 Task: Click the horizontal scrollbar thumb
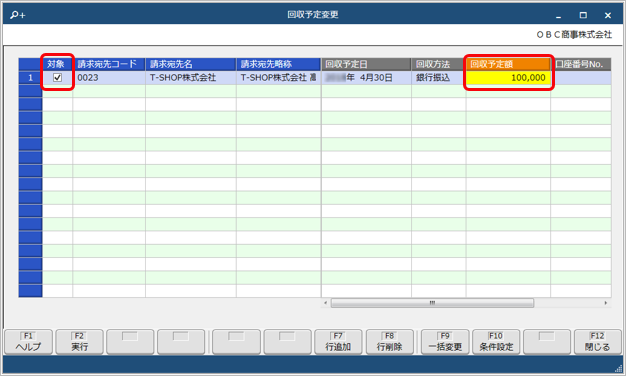click(432, 303)
